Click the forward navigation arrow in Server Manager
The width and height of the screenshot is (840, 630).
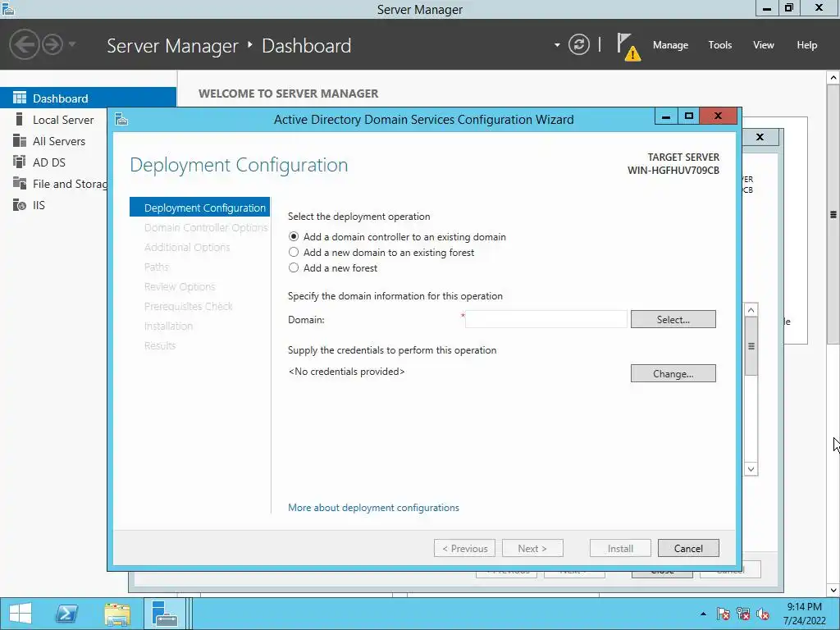click(52, 44)
